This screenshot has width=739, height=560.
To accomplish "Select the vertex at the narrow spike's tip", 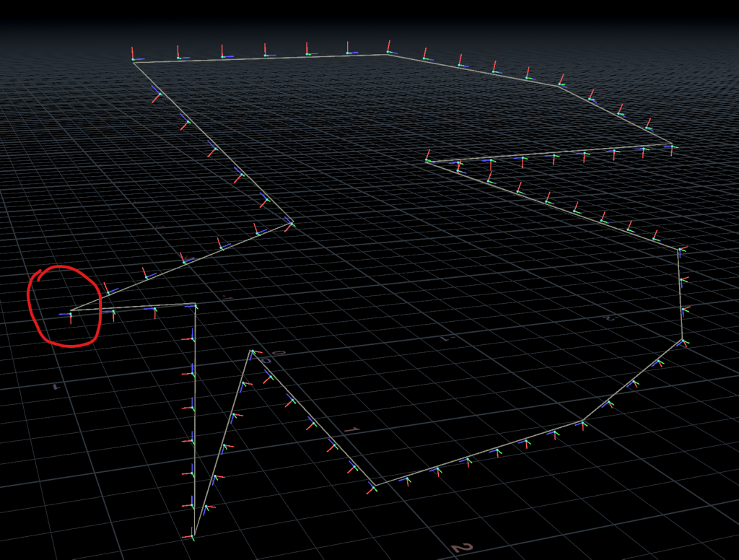I will (251, 351).
